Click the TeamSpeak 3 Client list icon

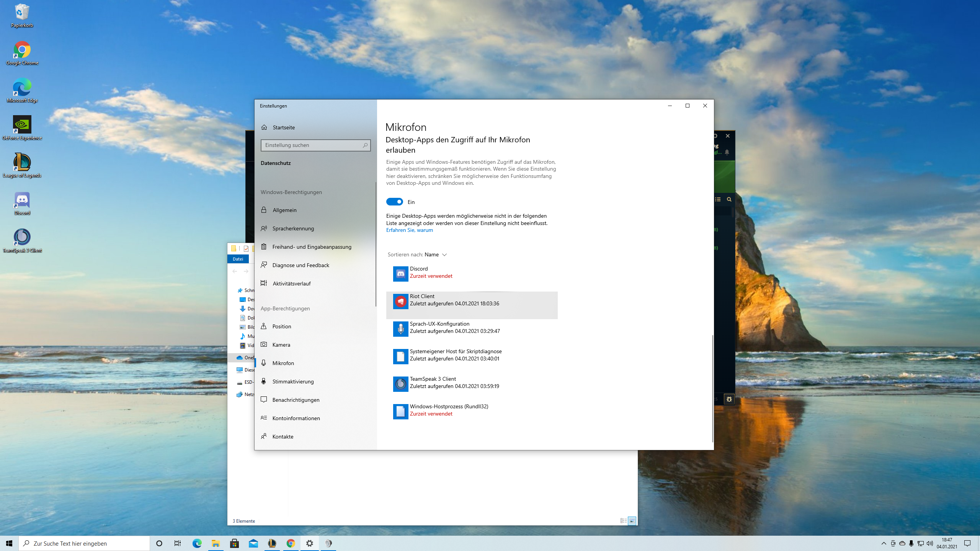[400, 384]
